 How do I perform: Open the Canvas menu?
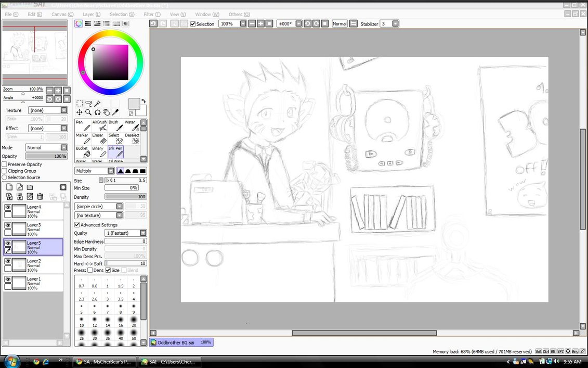pyautogui.click(x=62, y=15)
